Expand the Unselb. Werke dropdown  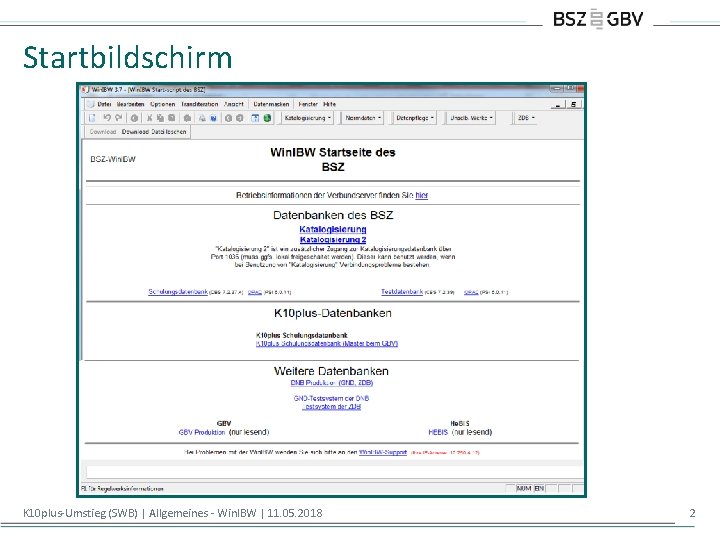point(471,118)
